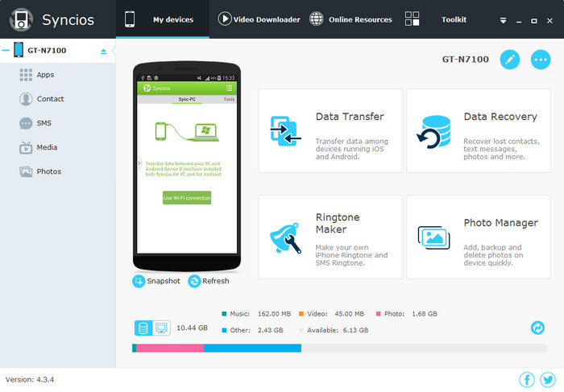This screenshot has width=564, height=392.
Task: Eject the GT-N7100 device
Action: tap(103, 52)
